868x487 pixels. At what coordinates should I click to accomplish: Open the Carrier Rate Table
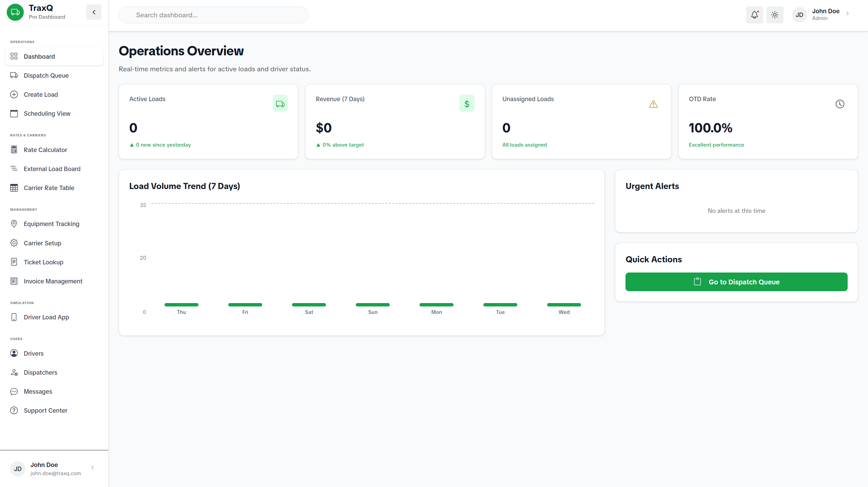[x=49, y=188]
